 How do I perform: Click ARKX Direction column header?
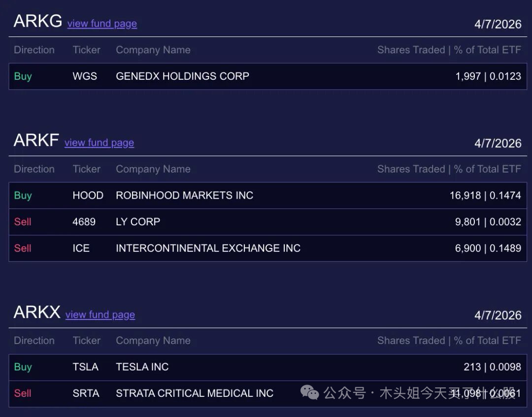[34, 341]
